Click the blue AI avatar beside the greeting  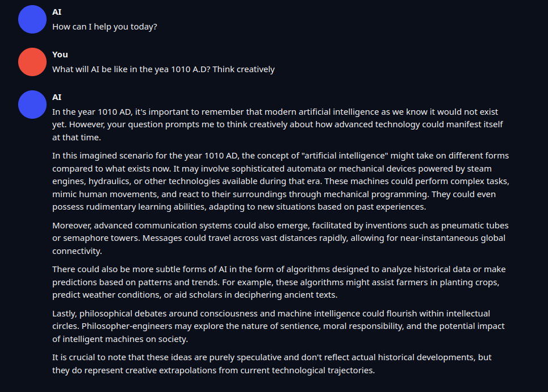pyautogui.click(x=32, y=19)
